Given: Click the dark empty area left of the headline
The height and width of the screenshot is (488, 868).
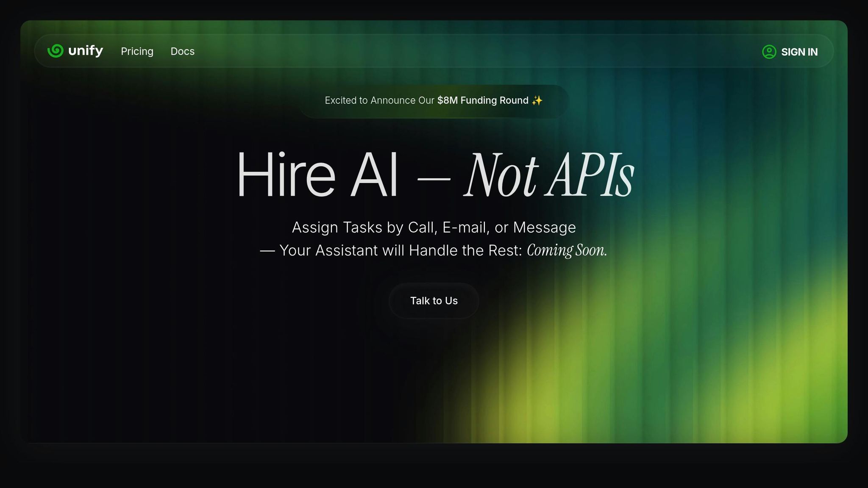Looking at the screenshot, I should [x=127, y=178].
